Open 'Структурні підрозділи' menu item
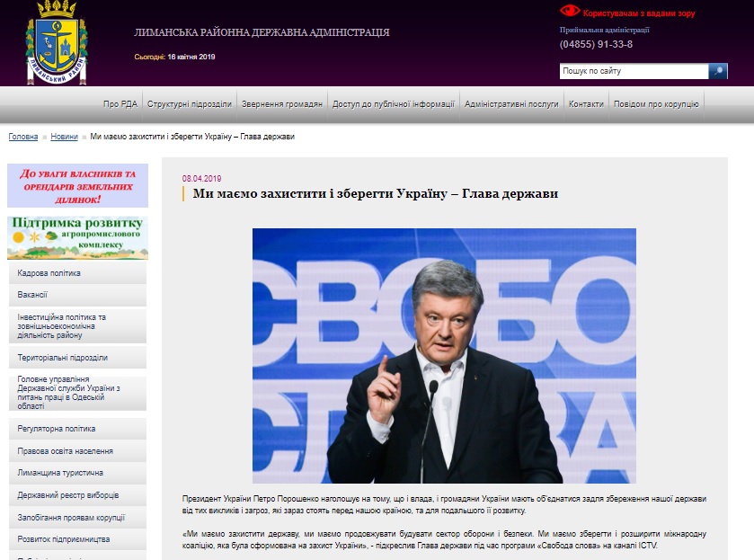Screen dimensions: 754x560 [x=190, y=104]
